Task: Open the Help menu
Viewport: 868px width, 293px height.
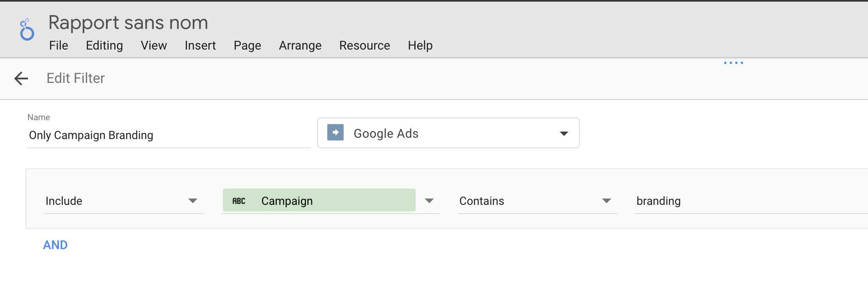Action: [420, 46]
